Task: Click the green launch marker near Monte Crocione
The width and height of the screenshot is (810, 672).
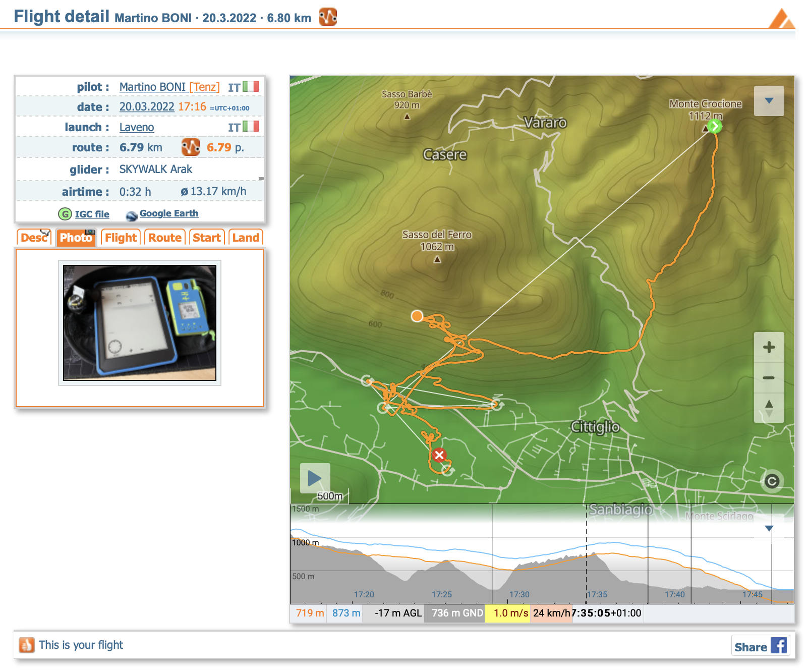Action: [714, 126]
